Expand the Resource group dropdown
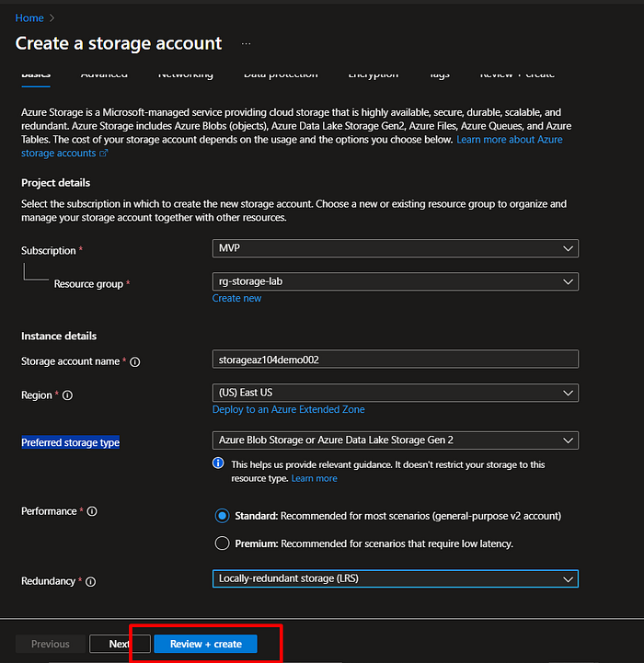 (395, 281)
